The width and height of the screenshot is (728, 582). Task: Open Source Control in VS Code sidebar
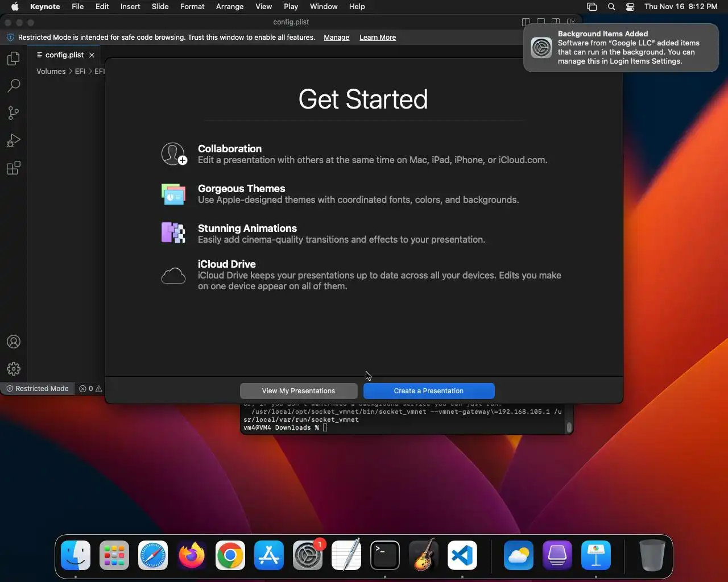pos(14,113)
